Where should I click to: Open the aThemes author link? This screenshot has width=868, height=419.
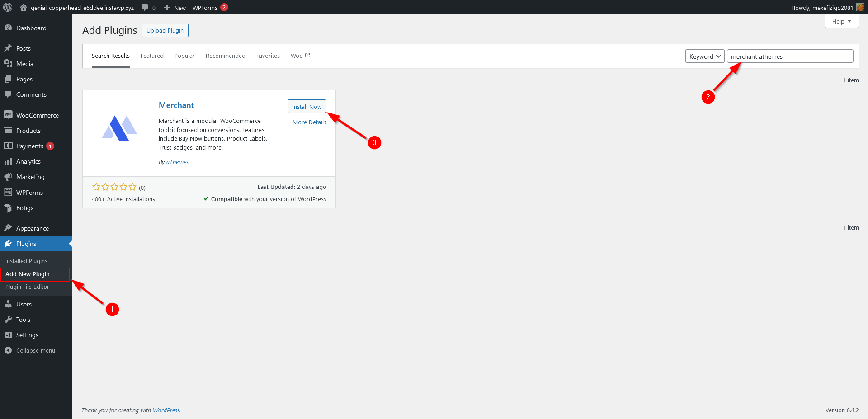[177, 162]
